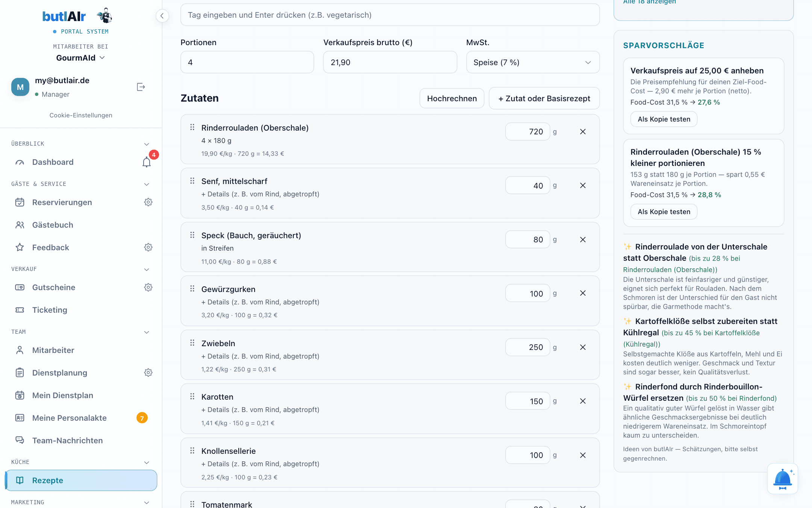Viewport: 812px width, 508px height.
Task: Click the Verkaufspreis brutto field
Action: 390,62
